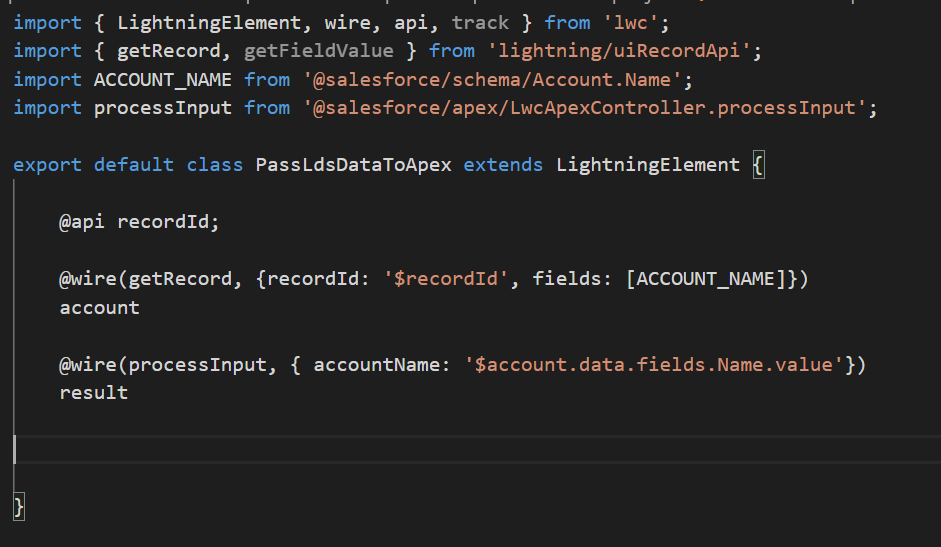Click the PassLdsDataToApex class name

click(353, 165)
